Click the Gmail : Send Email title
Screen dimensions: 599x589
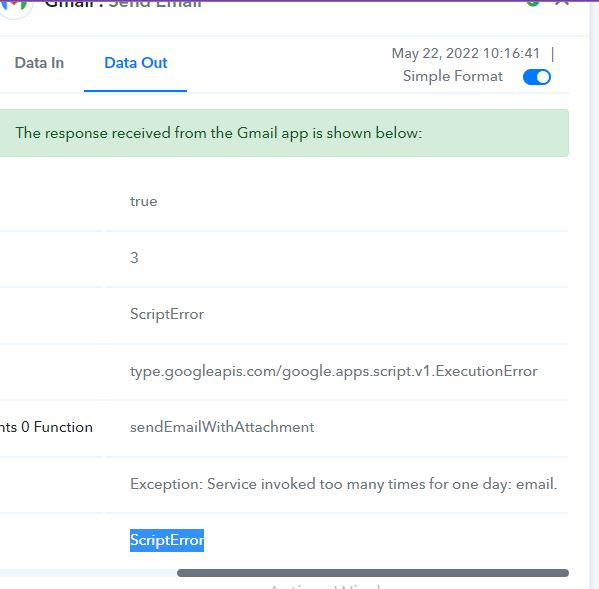[x=123, y=4]
